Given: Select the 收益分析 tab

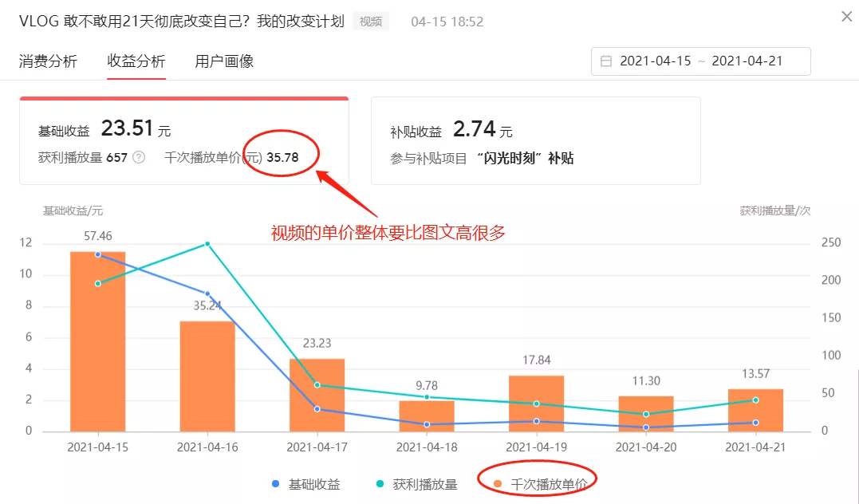Looking at the screenshot, I should click(136, 61).
